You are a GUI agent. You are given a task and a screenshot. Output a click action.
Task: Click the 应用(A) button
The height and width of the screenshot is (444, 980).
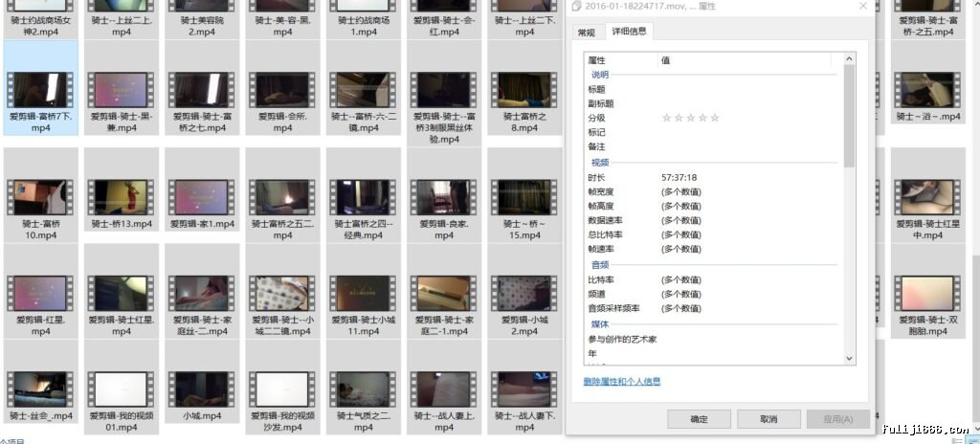pos(838,419)
